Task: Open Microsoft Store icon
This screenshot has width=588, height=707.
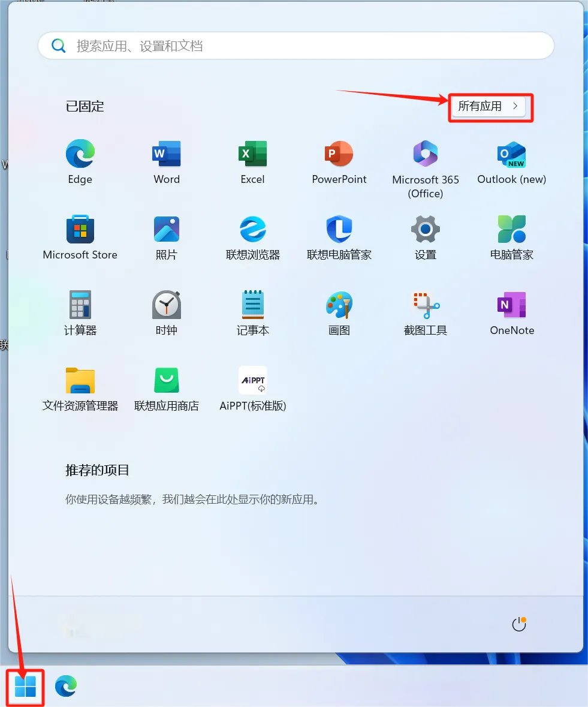Action: tap(80, 237)
